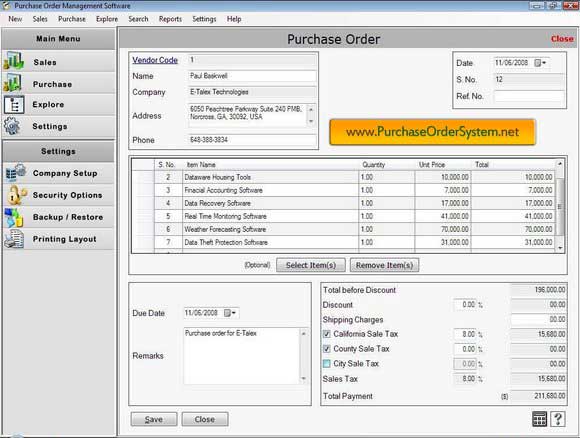Click the question mark help icon
The width and height of the screenshot is (580, 438).
[x=558, y=419]
